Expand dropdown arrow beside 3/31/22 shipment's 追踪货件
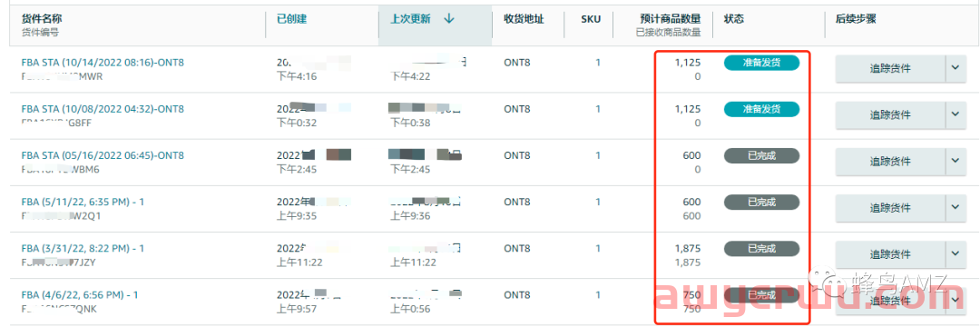Screen dimensions: 980x327 [955, 254]
